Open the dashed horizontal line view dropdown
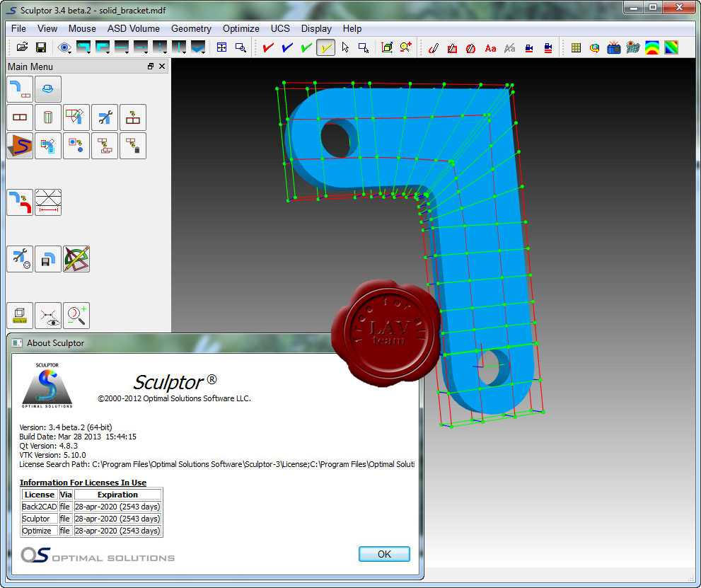The height and width of the screenshot is (588, 701). [x=141, y=47]
